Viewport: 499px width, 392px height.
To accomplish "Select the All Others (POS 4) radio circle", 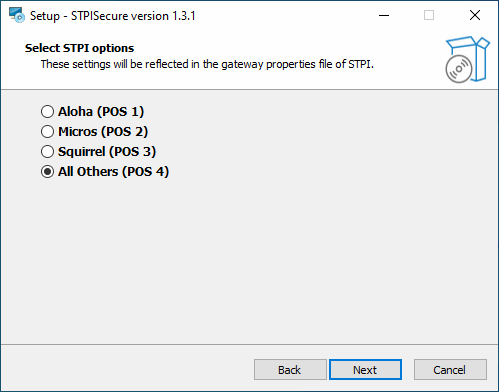I will point(47,172).
